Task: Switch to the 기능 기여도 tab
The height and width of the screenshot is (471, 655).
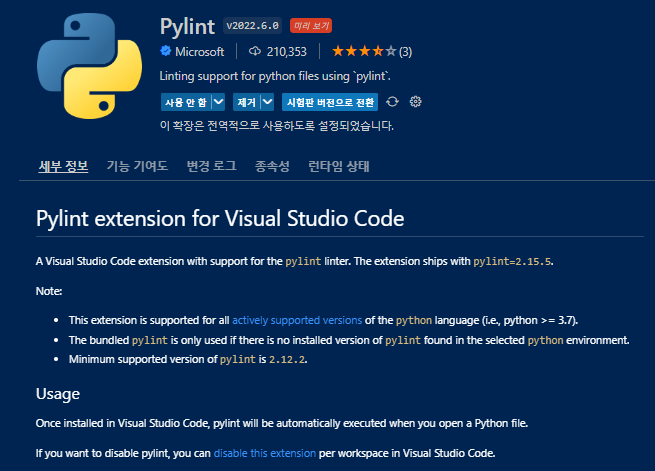Action: [137, 166]
